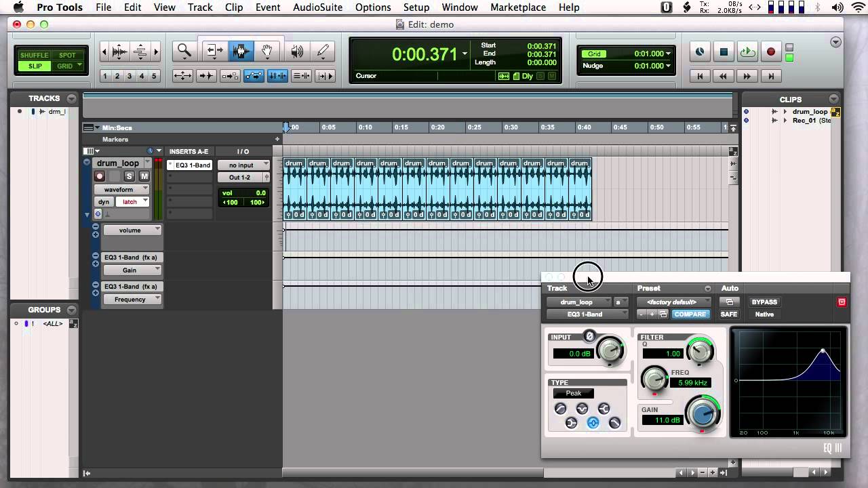Image resolution: width=868 pixels, height=488 pixels.
Task: Toggle Zoom Toggle four-arrow icon
Action: 182,76
